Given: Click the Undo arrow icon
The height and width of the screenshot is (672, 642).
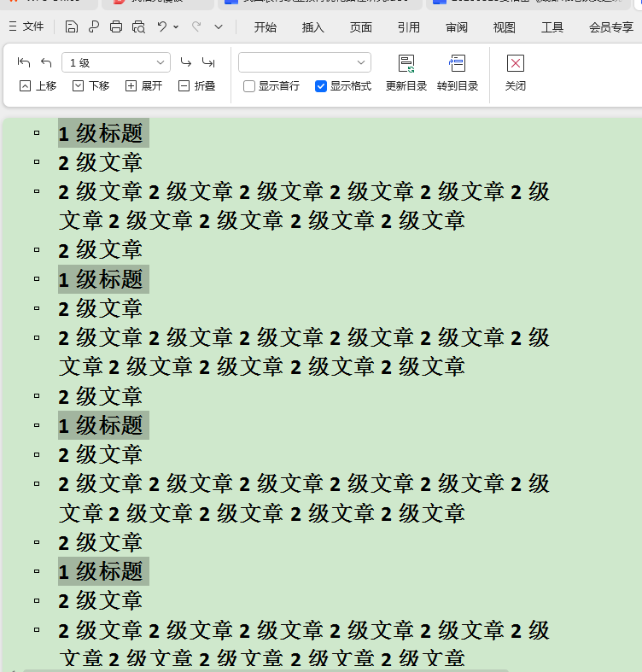Looking at the screenshot, I should tap(162, 27).
